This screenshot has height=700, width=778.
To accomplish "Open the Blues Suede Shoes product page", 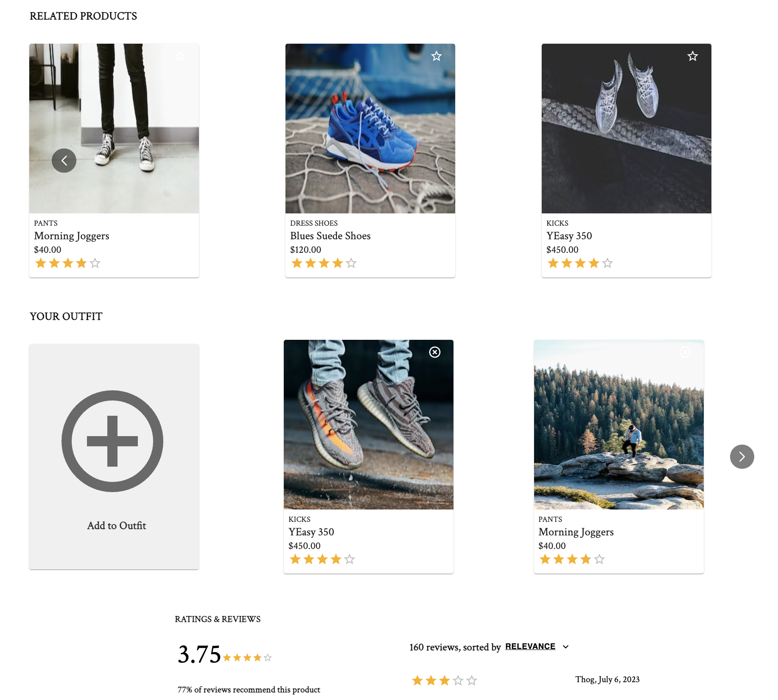I will click(330, 236).
